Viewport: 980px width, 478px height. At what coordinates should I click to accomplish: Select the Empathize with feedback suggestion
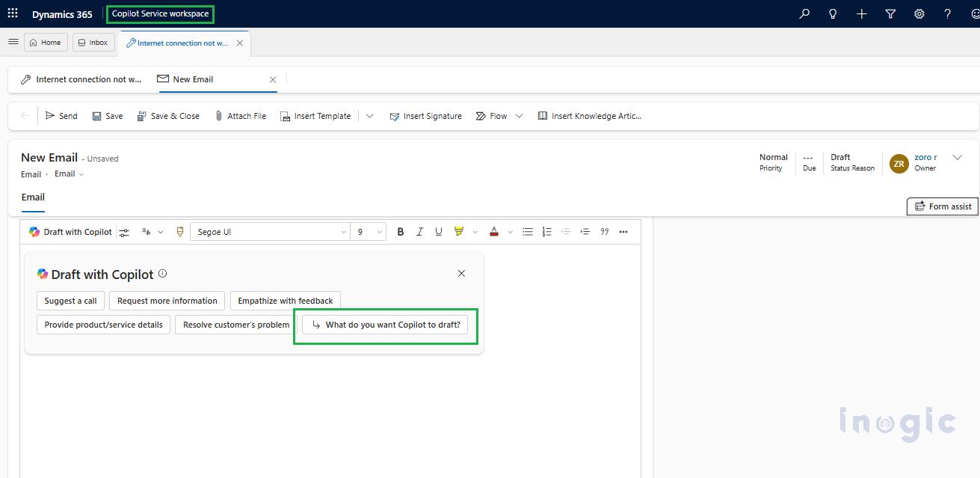285,300
